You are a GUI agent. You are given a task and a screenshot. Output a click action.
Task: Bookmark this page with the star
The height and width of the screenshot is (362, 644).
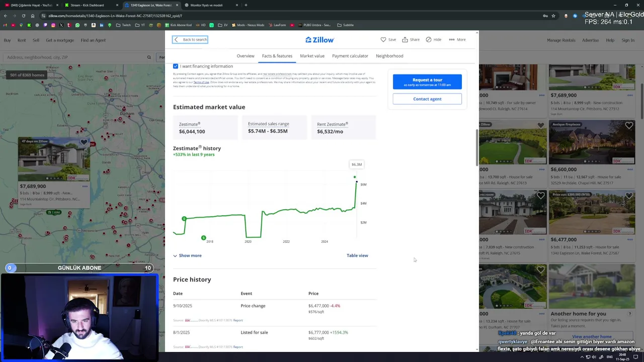[x=553, y=16]
